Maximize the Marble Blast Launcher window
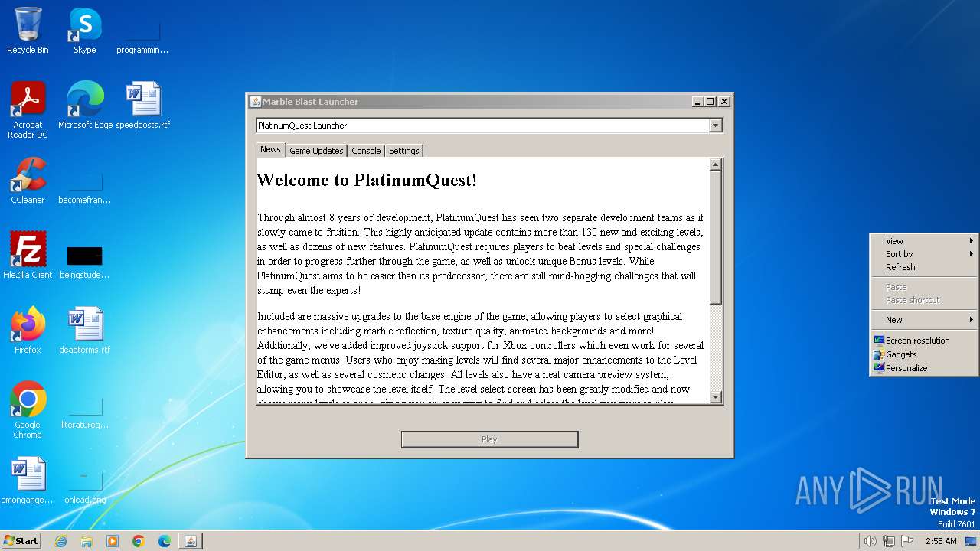Viewport: 980px width, 551px height. click(710, 102)
